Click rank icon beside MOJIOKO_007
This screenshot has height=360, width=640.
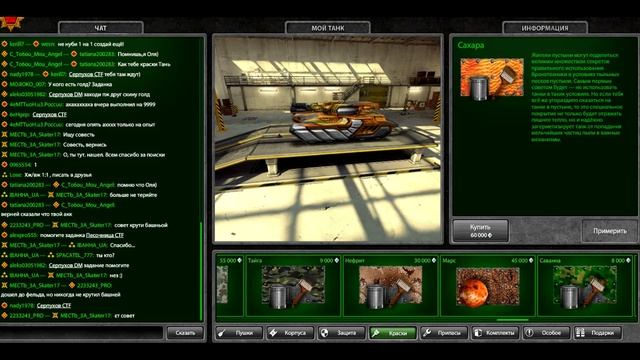tap(4, 84)
